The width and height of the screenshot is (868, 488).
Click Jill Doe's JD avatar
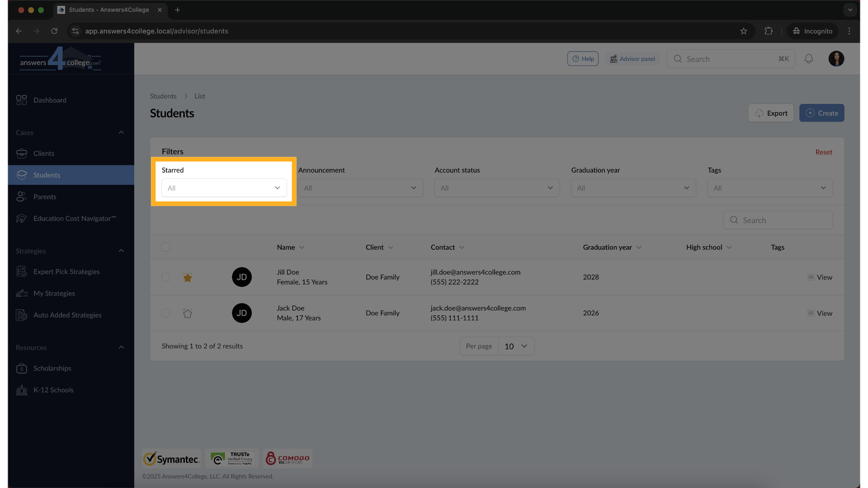tap(242, 277)
